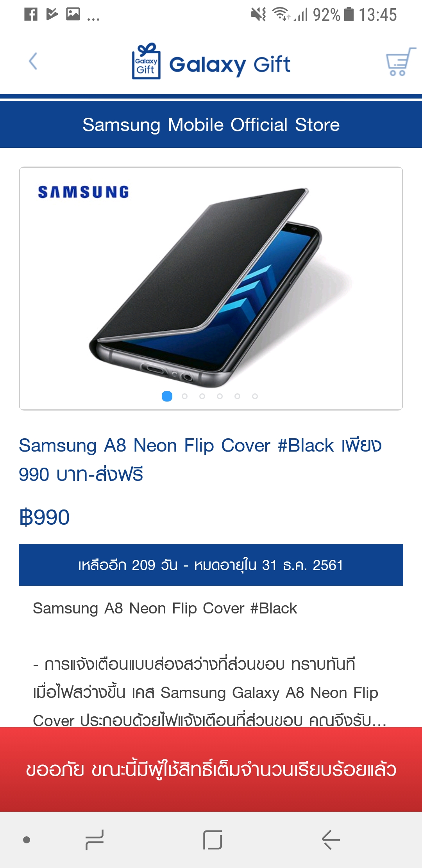
Task: Open the A8 Neon Flip Cover title link
Action: point(200,460)
